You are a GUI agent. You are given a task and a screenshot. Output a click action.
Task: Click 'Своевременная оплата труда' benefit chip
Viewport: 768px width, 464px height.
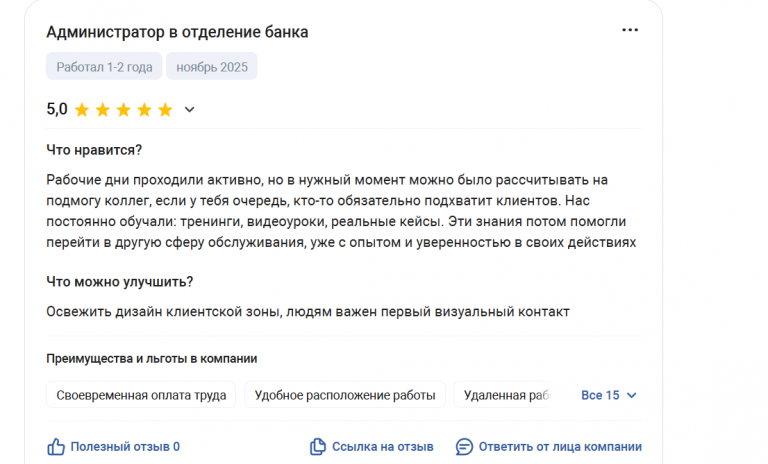(x=141, y=395)
